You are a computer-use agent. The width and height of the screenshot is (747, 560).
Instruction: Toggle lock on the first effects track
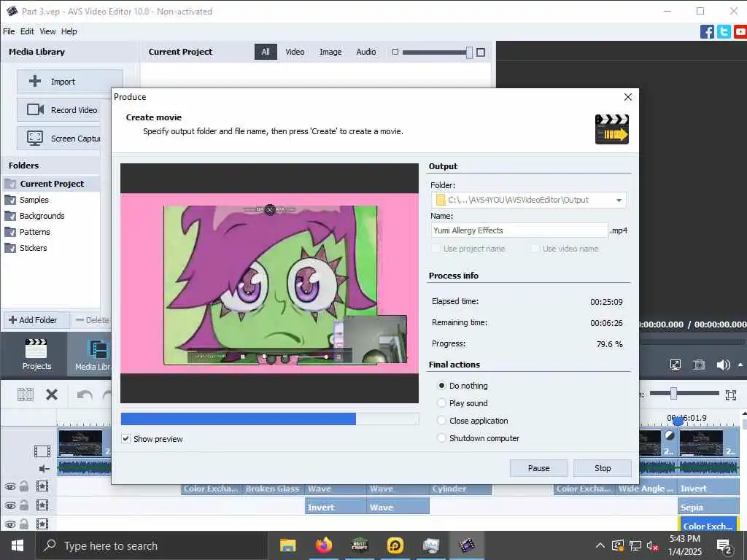pyautogui.click(x=24, y=486)
